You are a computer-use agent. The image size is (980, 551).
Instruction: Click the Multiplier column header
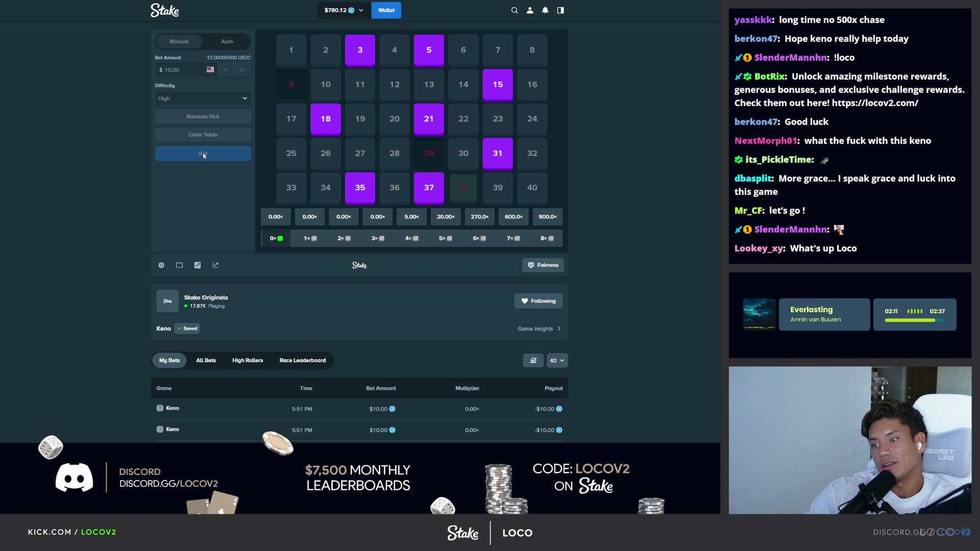pos(467,389)
